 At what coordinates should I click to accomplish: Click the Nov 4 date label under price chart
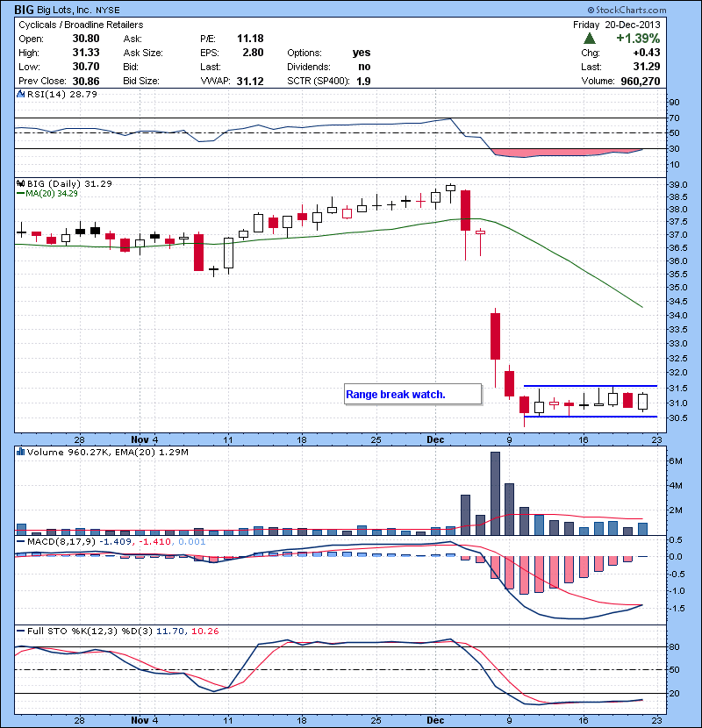145,439
